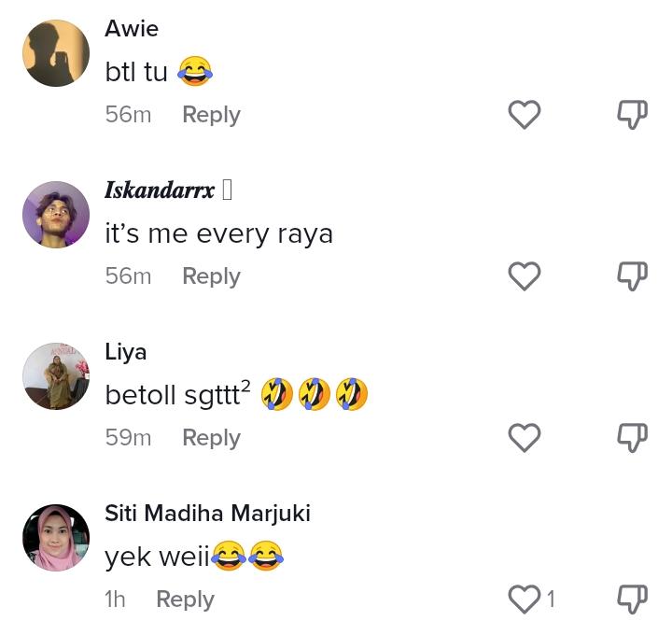Click the username Awie
This screenshot has width=672, height=621.
click(x=132, y=29)
